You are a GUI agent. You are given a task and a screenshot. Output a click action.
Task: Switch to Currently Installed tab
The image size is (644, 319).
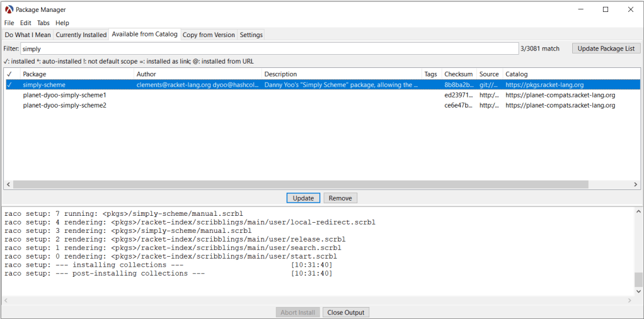pyautogui.click(x=81, y=35)
